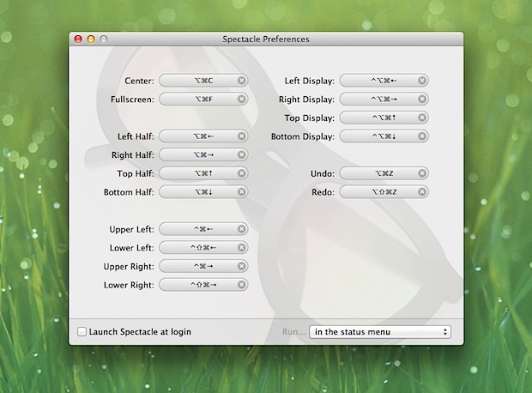Clear the Upper Right shortcut via X icon
532x393 pixels.
(242, 266)
